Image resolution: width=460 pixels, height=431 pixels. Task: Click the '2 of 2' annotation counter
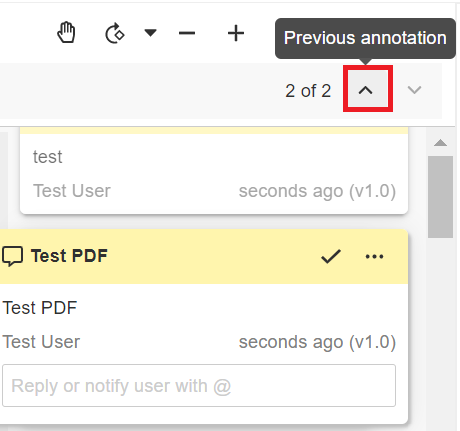click(x=308, y=91)
